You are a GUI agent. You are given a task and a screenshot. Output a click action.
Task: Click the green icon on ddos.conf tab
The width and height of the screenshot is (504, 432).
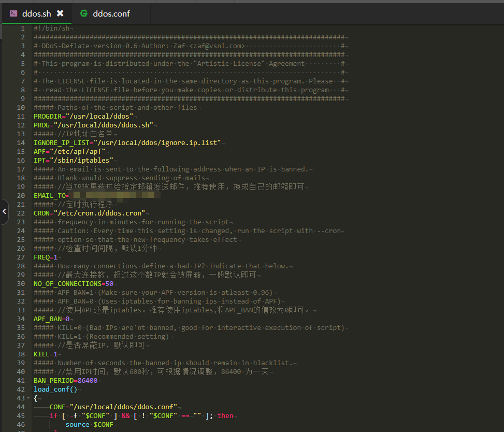click(84, 13)
